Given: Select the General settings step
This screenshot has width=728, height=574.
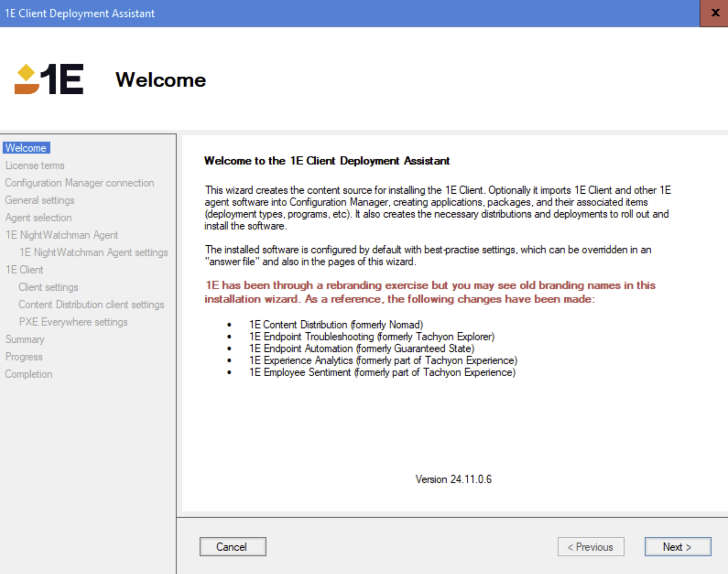Looking at the screenshot, I should (40, 200).
